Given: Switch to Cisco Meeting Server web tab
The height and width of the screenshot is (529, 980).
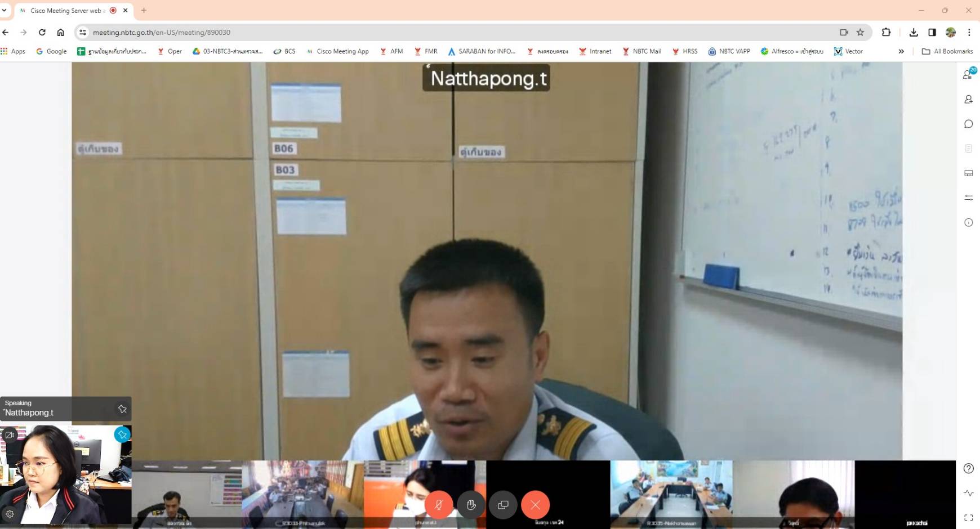Looking at the screenshot, I should coord(66,11).
